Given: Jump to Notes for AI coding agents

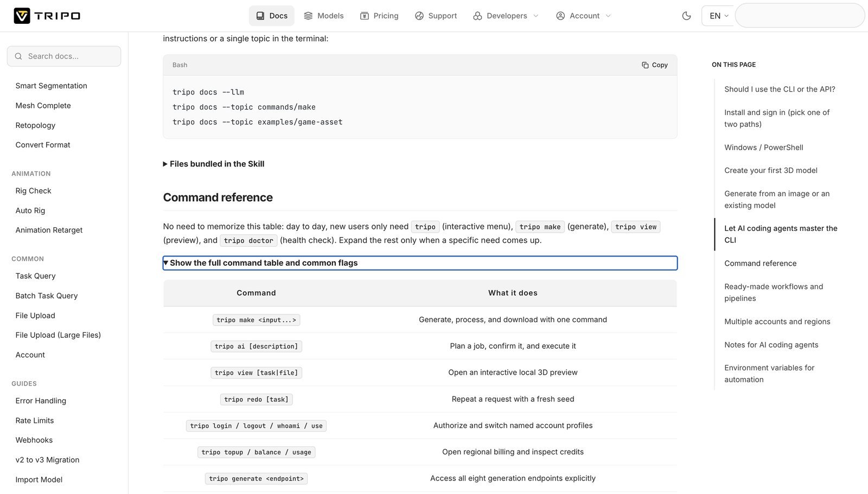Looking at the screenshot, I should [771, 345].
